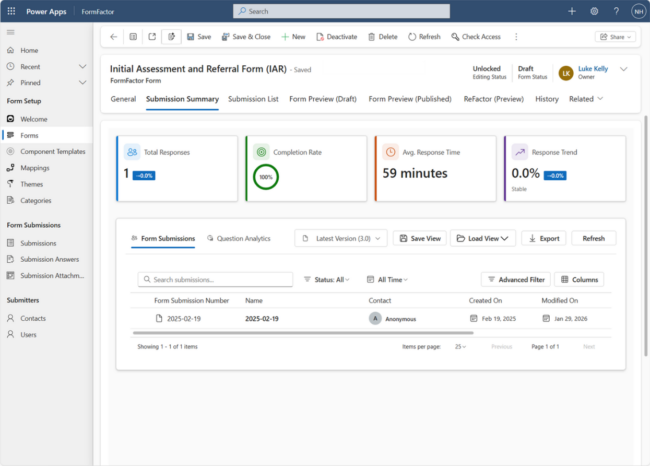This screenshot has width=650, height=466.
Task: Expand the Pinned section
Action: [82, 83]
